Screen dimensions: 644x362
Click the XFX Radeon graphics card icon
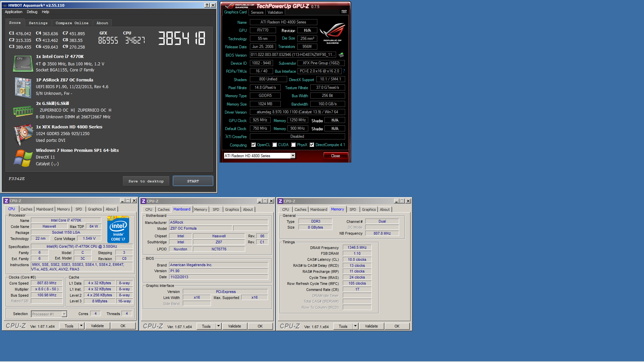[x=23, y=134]
